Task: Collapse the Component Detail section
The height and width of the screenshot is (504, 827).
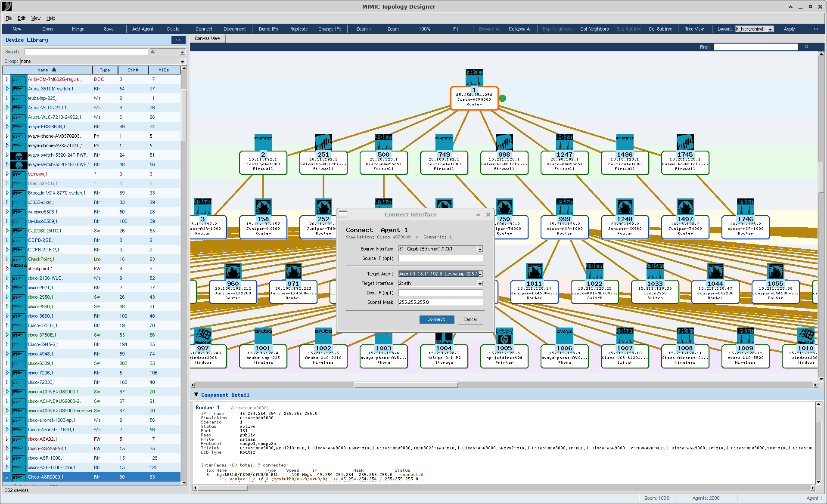Action: pos(196,395)
